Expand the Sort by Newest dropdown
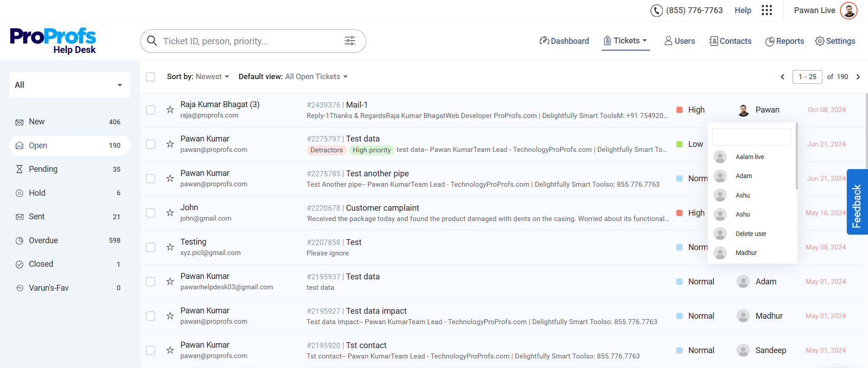The width and height of the screenshot is (868, 368). 198,77
